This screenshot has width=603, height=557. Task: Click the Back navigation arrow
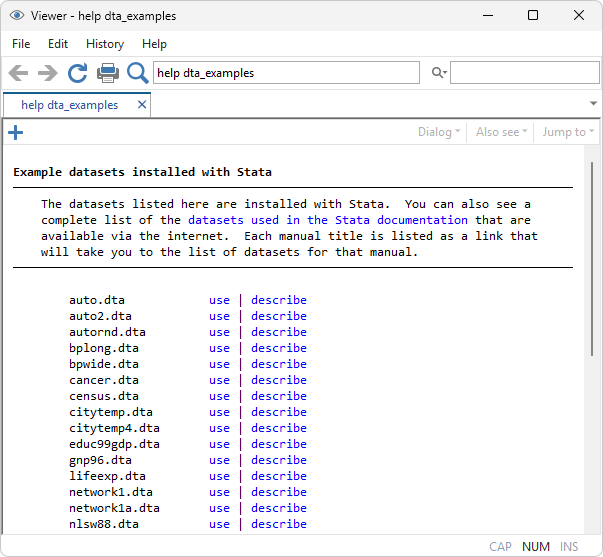pos(18,73)
